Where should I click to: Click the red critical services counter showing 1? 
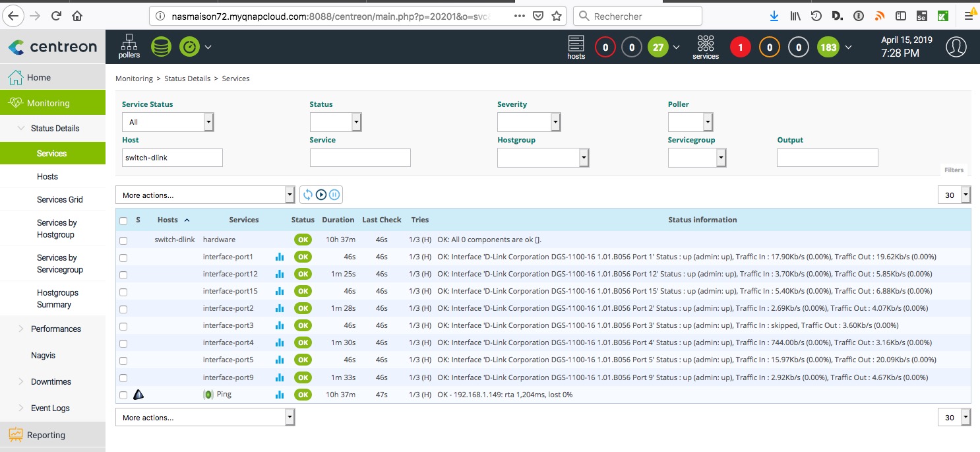(740, 48)
